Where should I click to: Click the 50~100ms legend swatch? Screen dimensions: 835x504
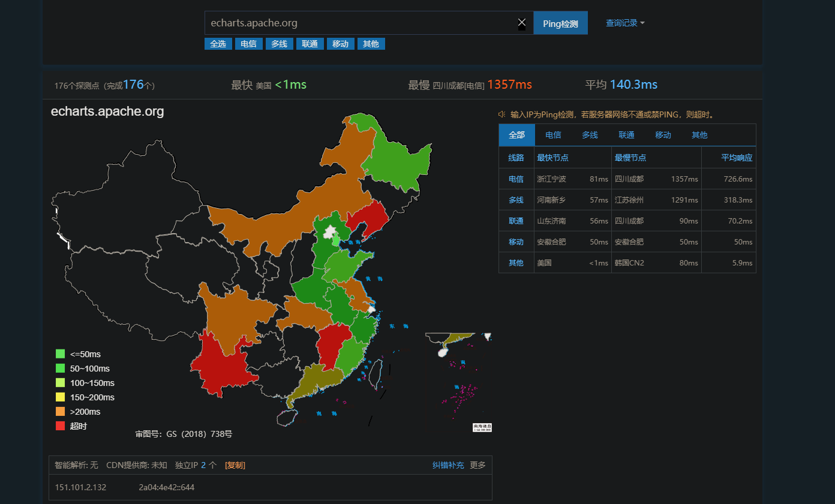click(x=60, y=369)
